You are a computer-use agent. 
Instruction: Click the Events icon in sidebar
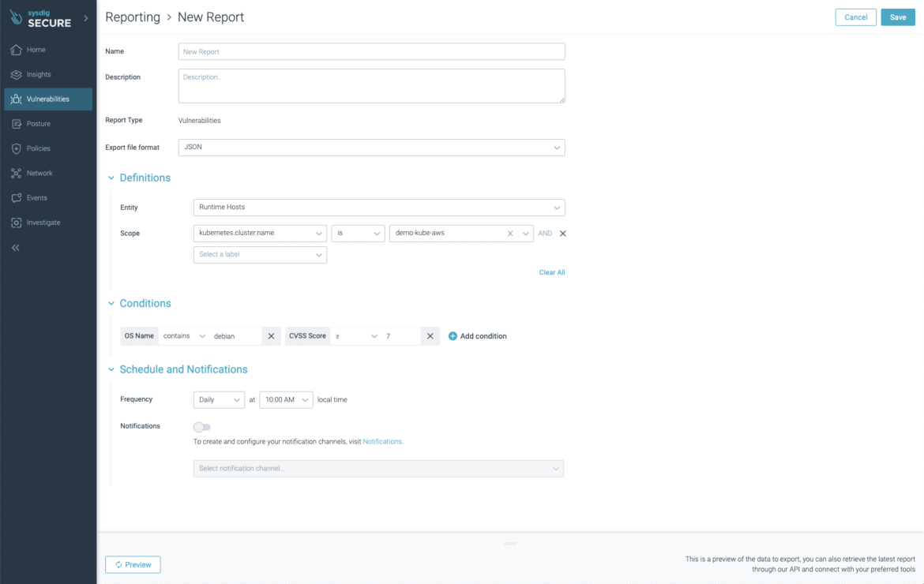pyautogui.click(x=16, y=198)
